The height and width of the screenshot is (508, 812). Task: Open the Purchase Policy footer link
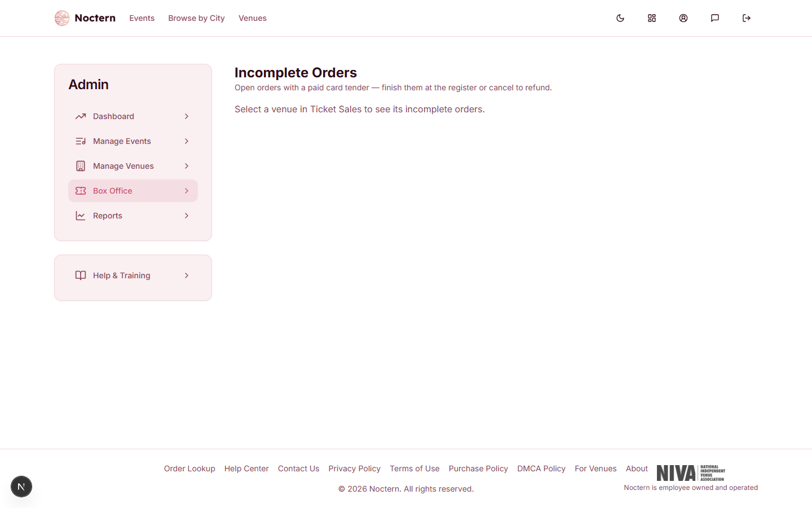pyautogui.click(x=478, y=468)
